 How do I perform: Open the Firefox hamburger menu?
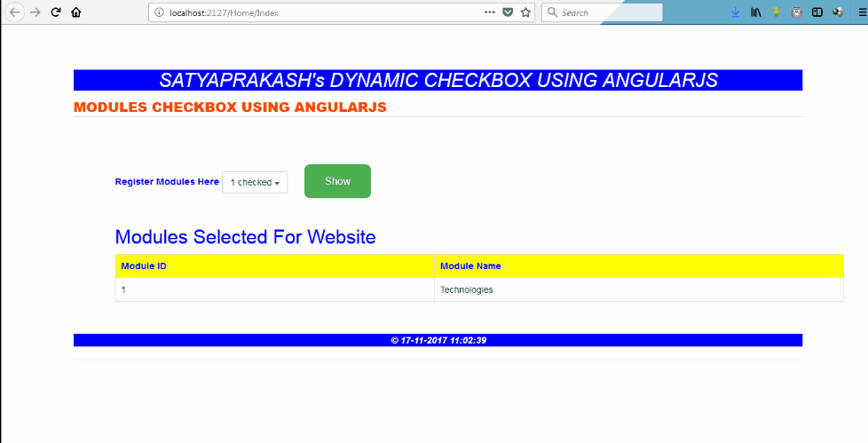[x=863, y=12]
